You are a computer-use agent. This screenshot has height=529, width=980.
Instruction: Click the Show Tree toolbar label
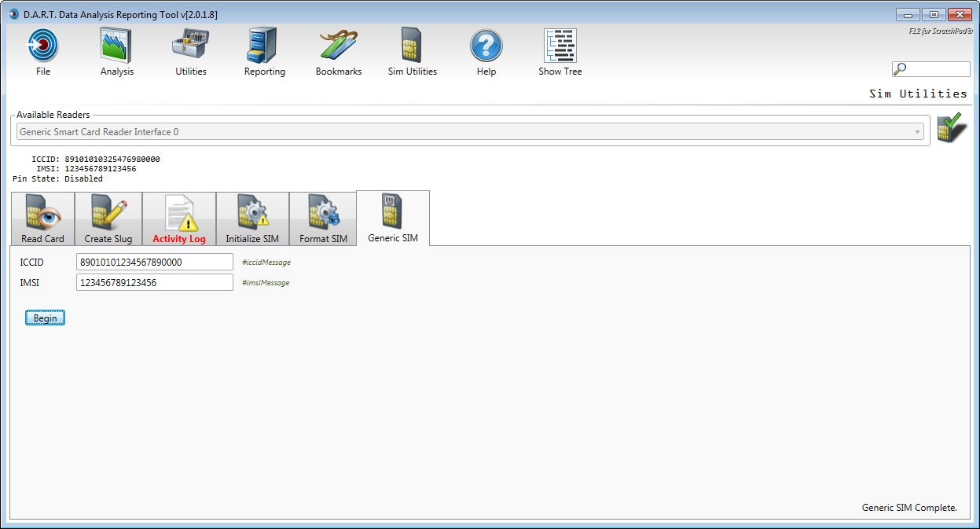tap(560, 72)
